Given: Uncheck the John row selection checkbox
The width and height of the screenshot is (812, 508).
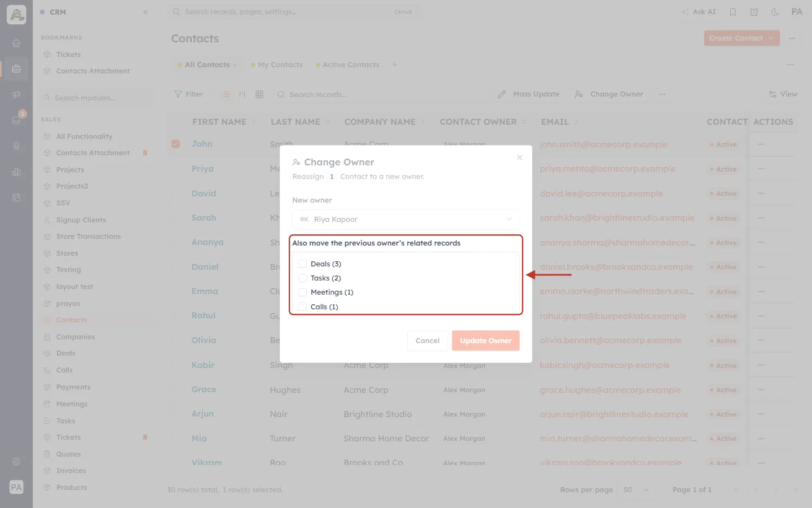Looking at the screenshot, I should click(x=176, y=144).
